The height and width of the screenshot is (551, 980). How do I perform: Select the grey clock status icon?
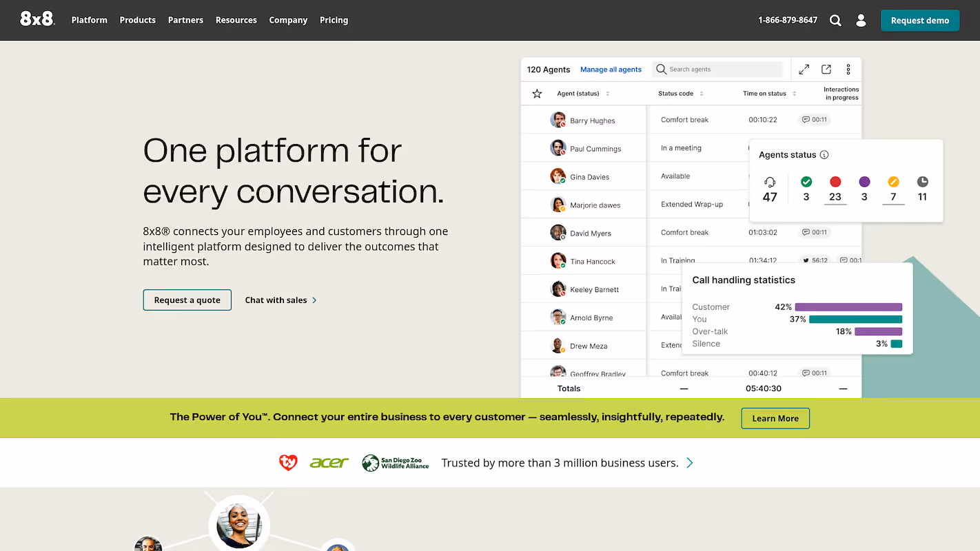click(x=923, y=182)
